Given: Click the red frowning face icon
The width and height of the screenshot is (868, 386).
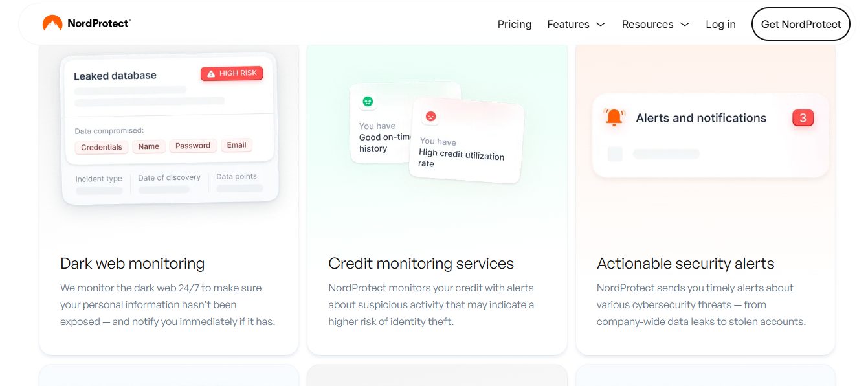Looking at the screenshot, I should [430, 117].
